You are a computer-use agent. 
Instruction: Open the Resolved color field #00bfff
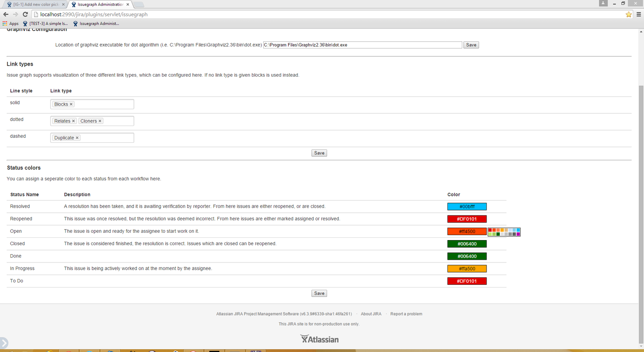coord(467,207)
